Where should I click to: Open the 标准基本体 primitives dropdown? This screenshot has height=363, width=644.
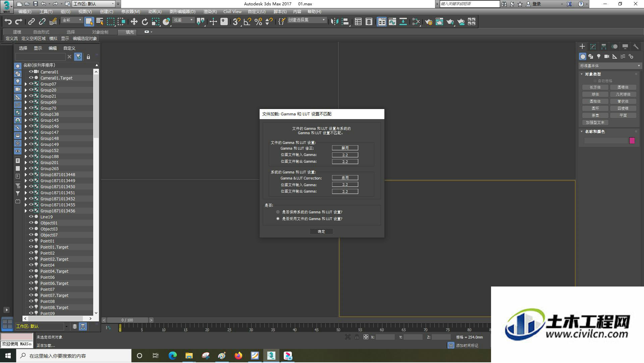coord(610,66)
